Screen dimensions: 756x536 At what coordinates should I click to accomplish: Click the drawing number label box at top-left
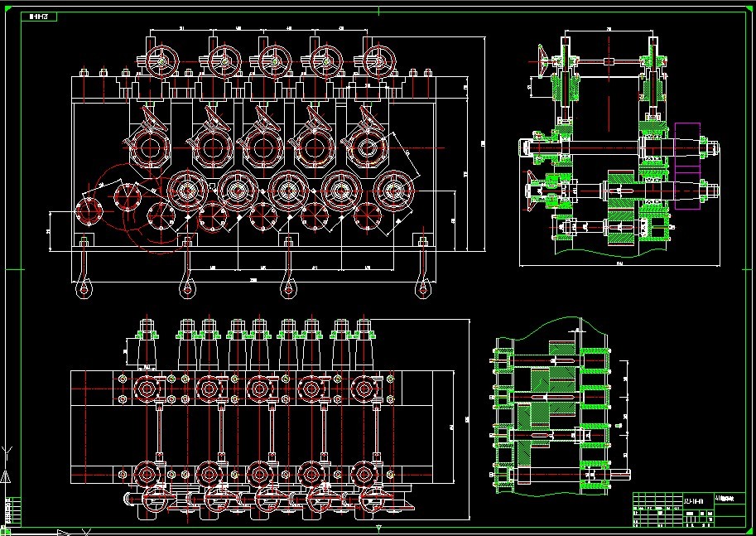pos(39,16)
